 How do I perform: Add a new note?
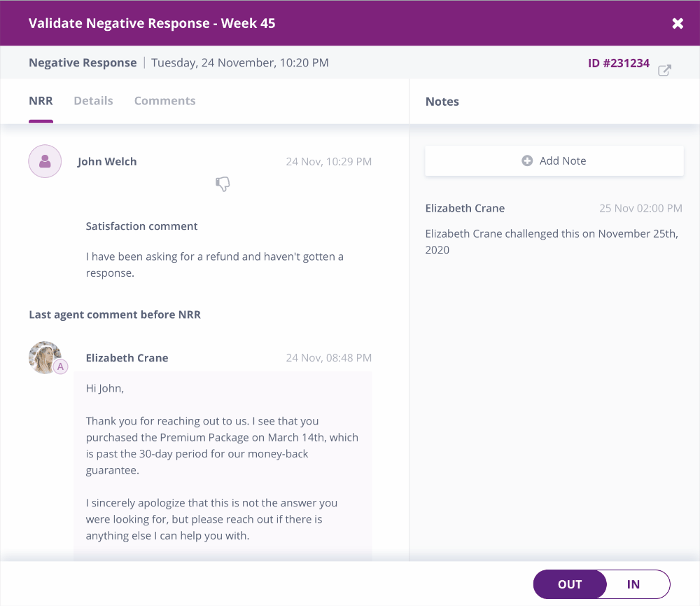tap(554, 161)
